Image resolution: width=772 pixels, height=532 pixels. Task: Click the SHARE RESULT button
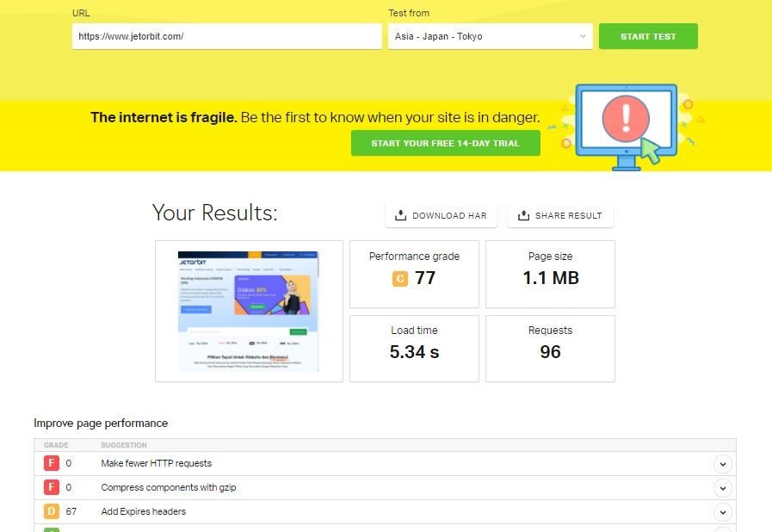pyautogui.click(x=560, y=216)
